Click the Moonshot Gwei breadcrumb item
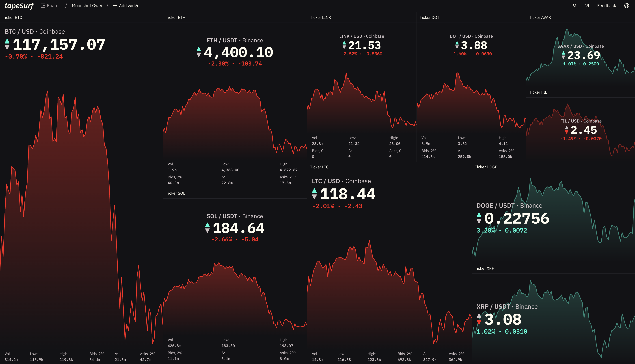 (87, 6)
